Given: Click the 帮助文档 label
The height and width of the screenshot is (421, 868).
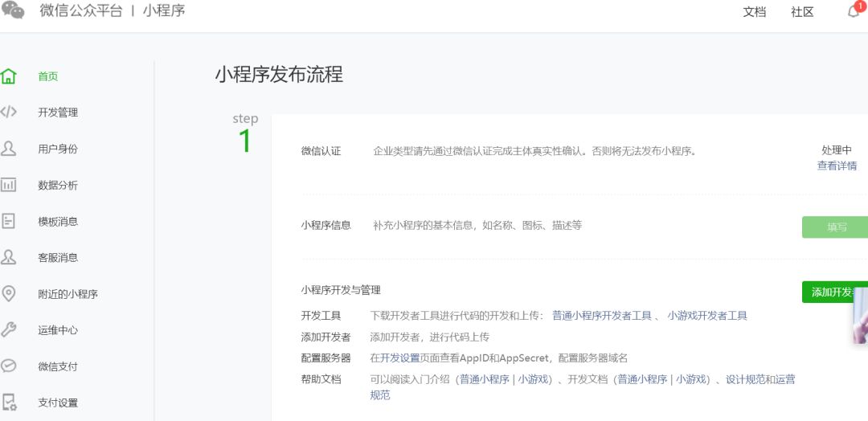Looking at the screenshot, I should 321,379.
